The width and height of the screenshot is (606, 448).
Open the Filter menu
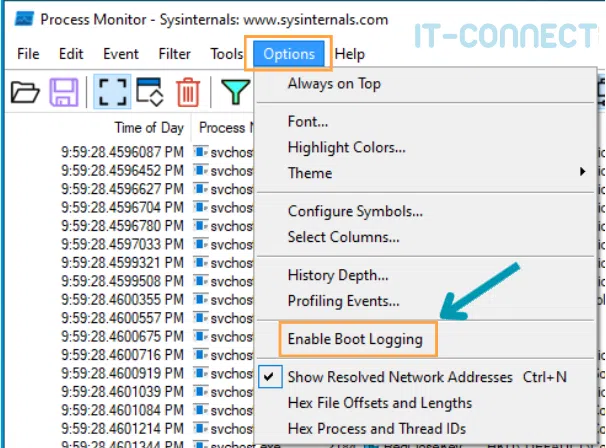point(174,54)
